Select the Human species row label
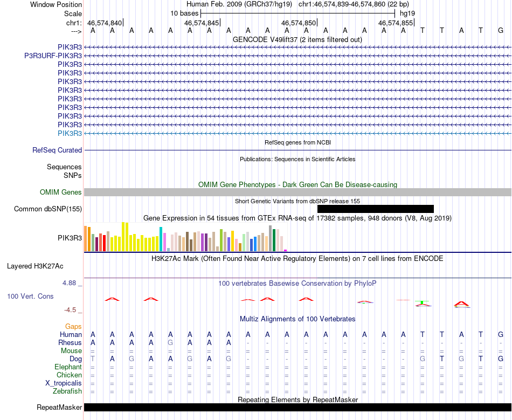Screen dimensions: 512x420 click(x=71, y=334)
